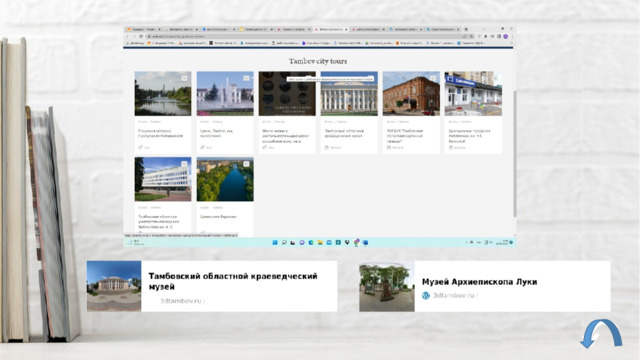Viewport: 640px width, 360px height.
Task: Open the taskbar chat icon
Action: (302, 242)
